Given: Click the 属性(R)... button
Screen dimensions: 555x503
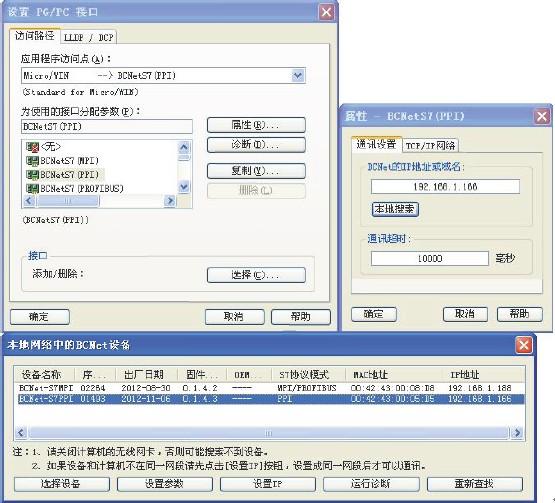Looking at the screenshot, I should pos(256,125).
